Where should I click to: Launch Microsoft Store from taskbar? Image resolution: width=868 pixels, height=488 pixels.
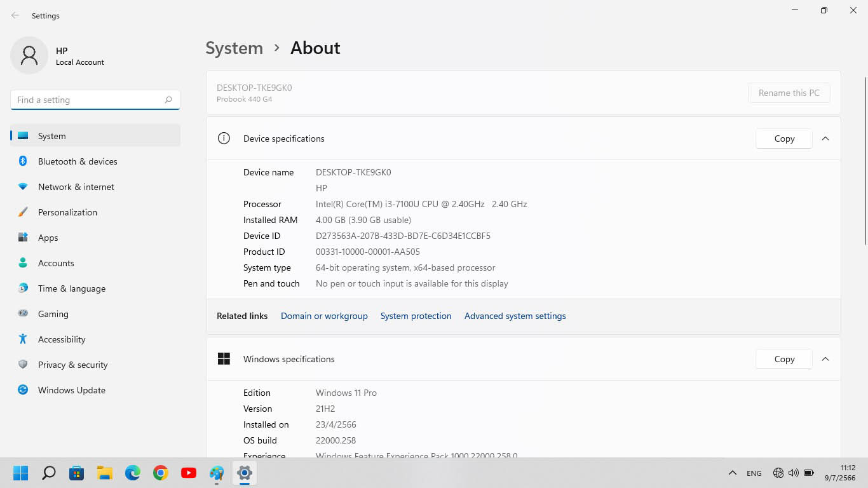pos(77,473)
